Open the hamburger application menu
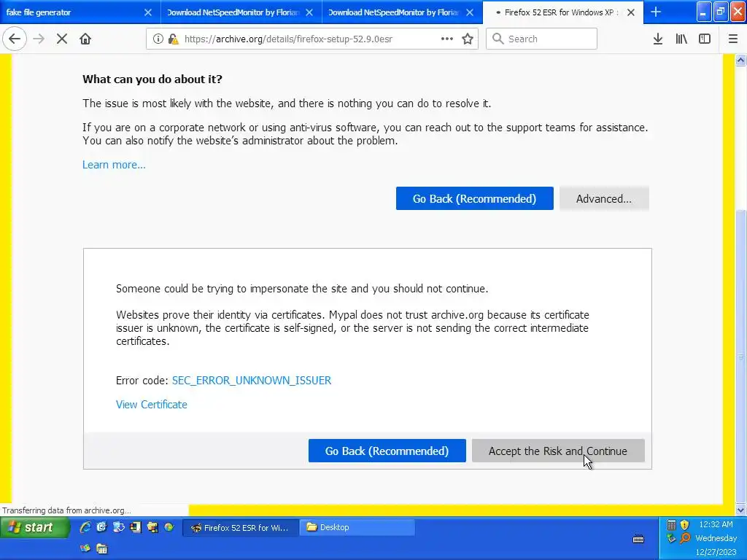Image resolution: width=747 pixels, height=560 pixels. tap(733, 39)
